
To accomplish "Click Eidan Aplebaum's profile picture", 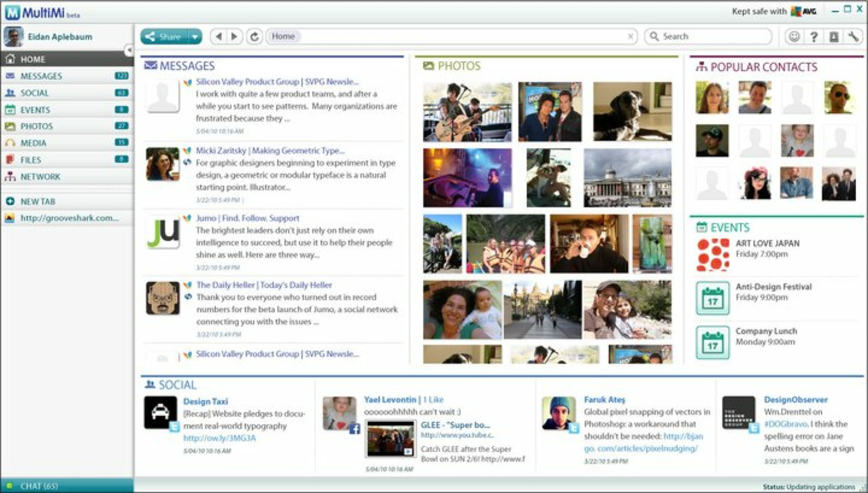I will pyautogui.click(x=14, y=36).
